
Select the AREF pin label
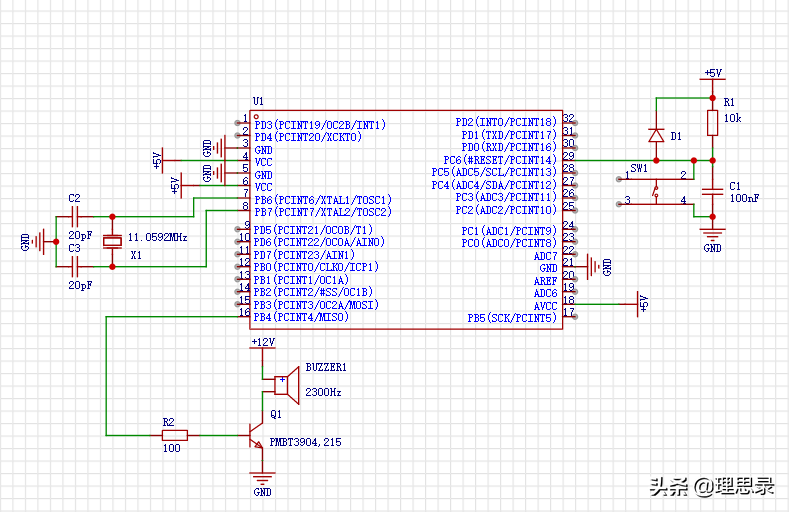pos(545,281)
